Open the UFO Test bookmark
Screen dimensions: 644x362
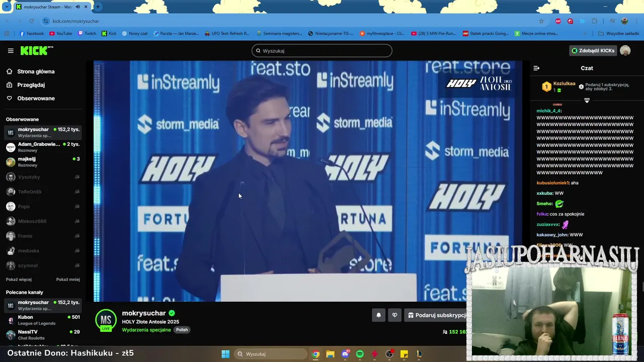point(227,34)
